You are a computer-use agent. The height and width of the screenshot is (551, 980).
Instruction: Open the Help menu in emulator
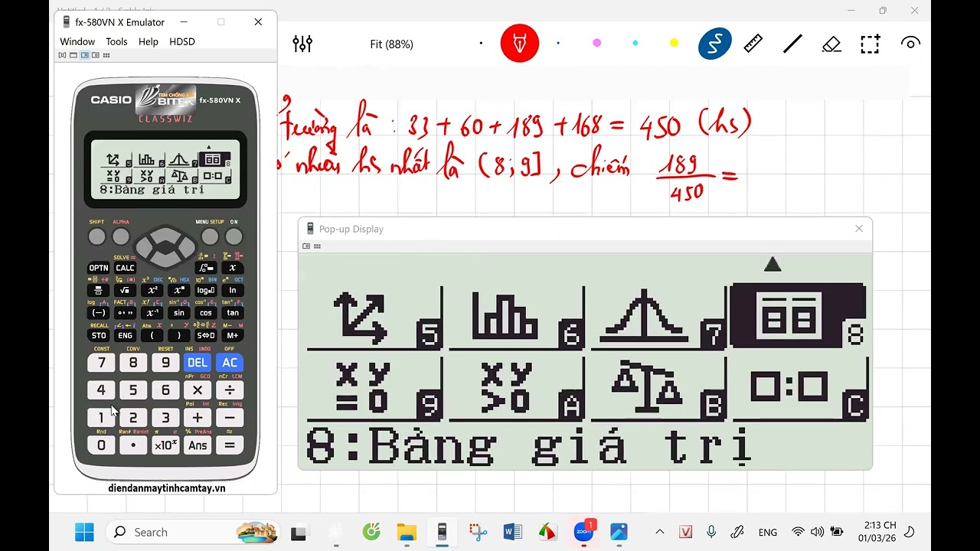149,41
